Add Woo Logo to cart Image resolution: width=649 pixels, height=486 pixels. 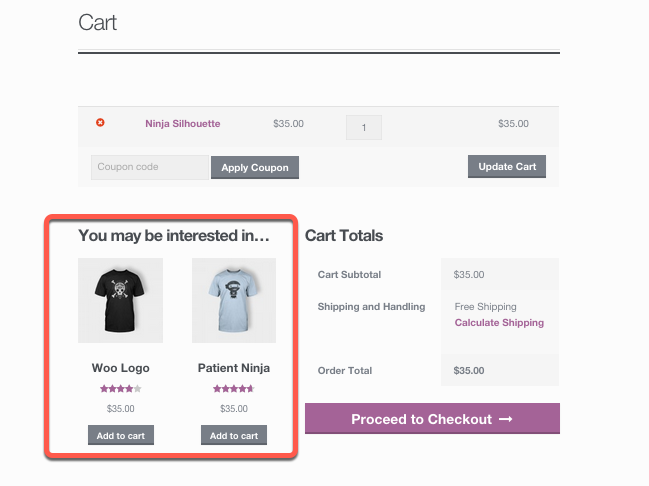pyautogui.click(x=121, y=435)
